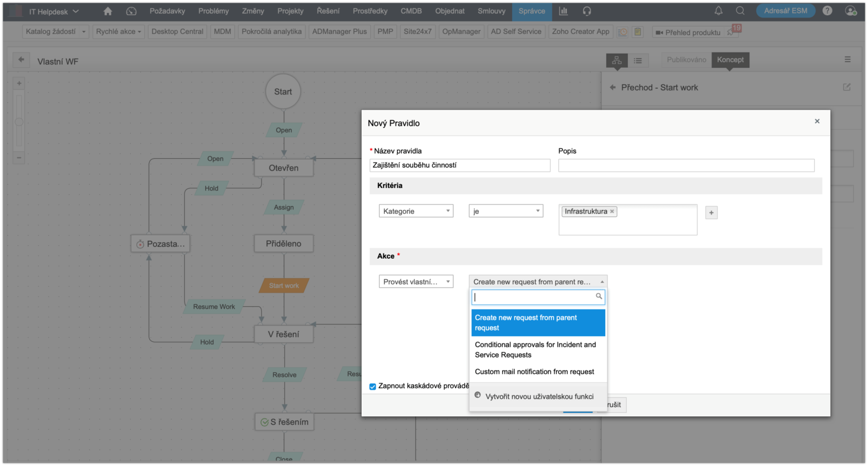868x466 pixels.
Task: Select Conditional approvals for Incident option
Action: click(x=536, y=350)
